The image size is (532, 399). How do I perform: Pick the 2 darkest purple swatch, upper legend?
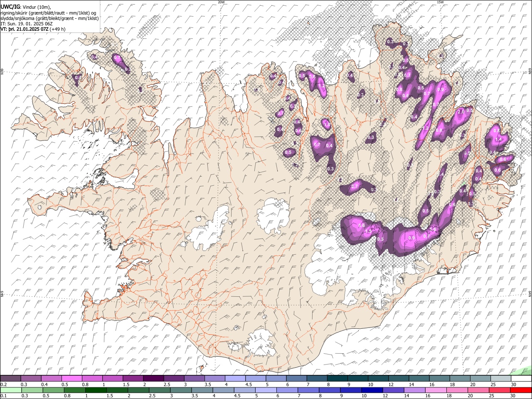(x=153, y=379)
